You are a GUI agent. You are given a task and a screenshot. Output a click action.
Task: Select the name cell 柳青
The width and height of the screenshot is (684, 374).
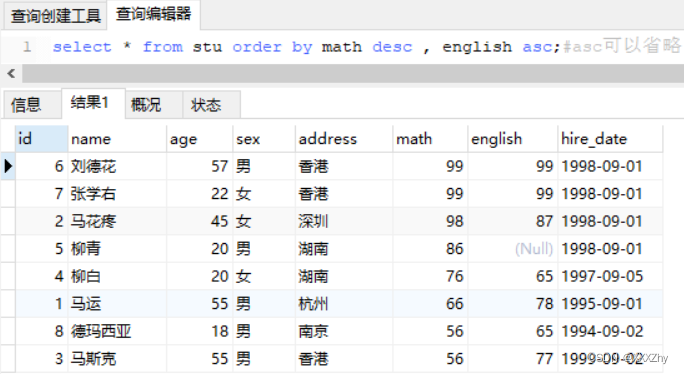click(x=117, y=249)
